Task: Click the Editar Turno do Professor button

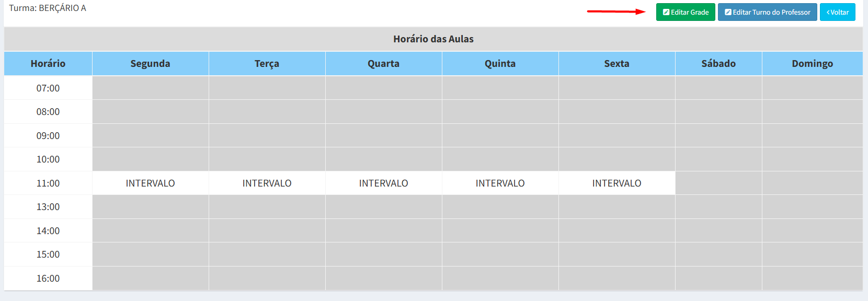Action: (x=767, y=13)
